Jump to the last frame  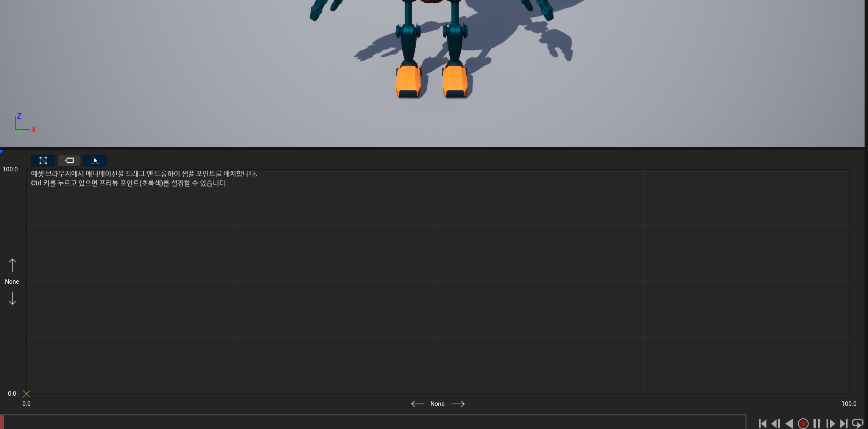(844, 424)
